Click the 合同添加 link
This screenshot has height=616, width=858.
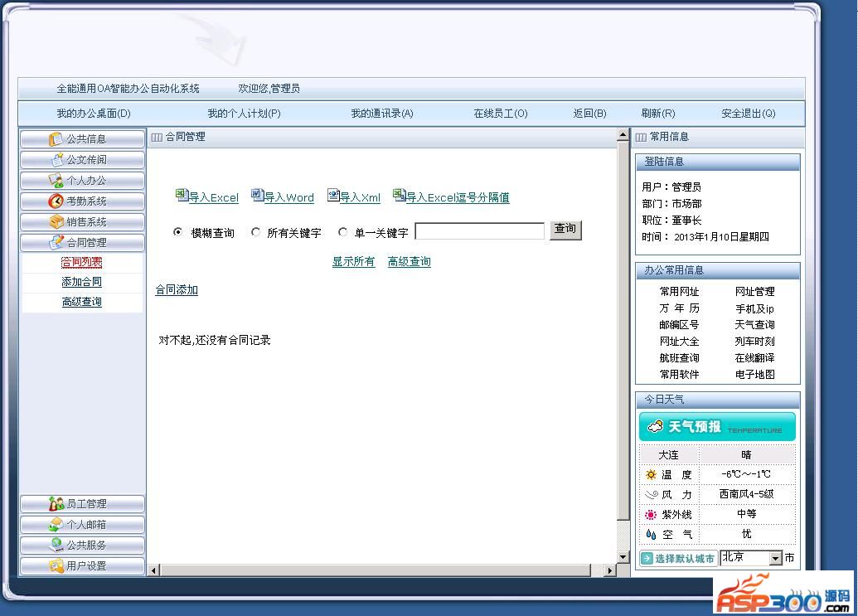[x=177, y=290]
